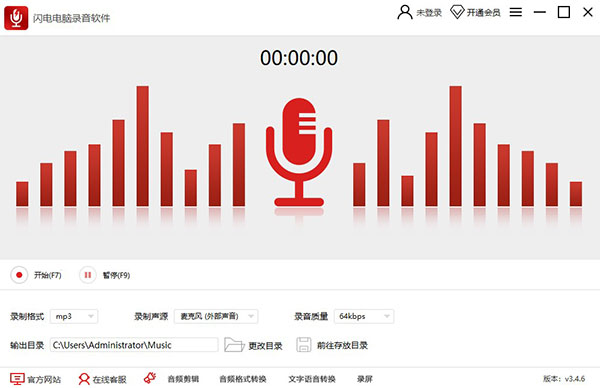The height and width of the screenshot is (388, 600).
Task: Click the floppy disk save icon
Action: coord(304,344)
